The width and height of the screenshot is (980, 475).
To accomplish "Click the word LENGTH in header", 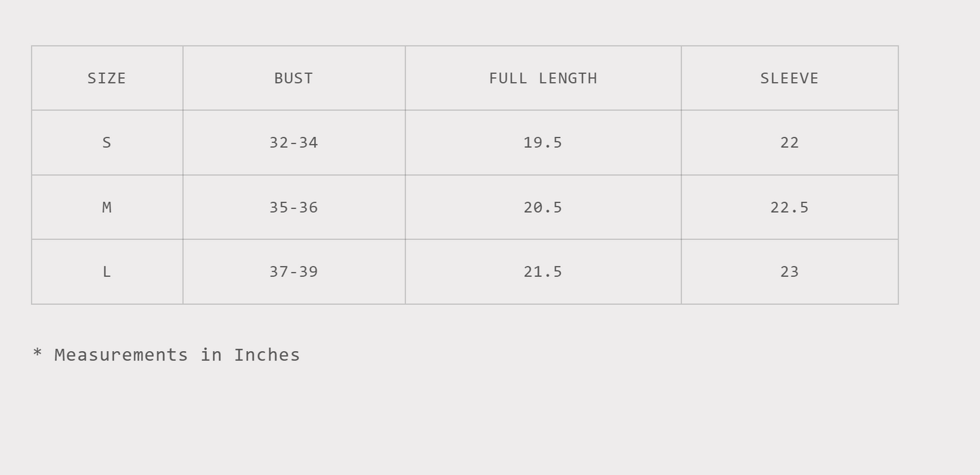I will pyautogui.click(x=568, y=79).
